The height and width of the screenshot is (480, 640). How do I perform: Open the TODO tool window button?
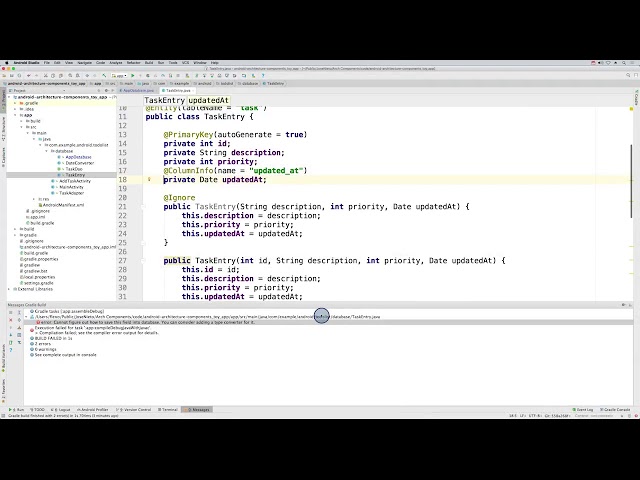click(38, 409)
